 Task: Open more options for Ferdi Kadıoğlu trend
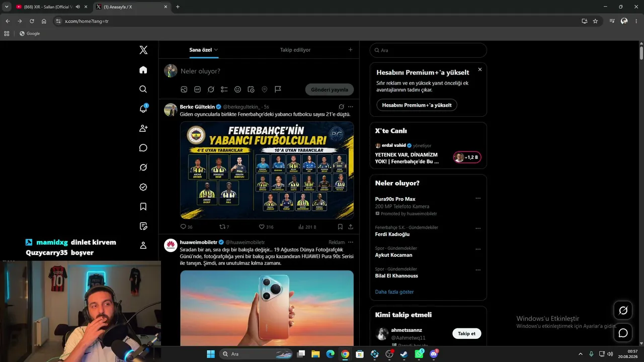(478, 228)
